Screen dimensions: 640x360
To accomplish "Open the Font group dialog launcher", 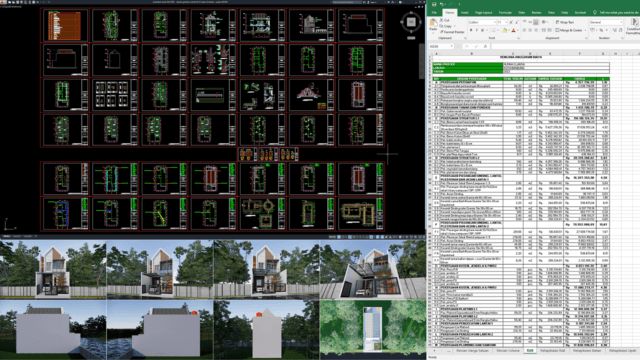I will pyautogui.click(x=519, y=38).
